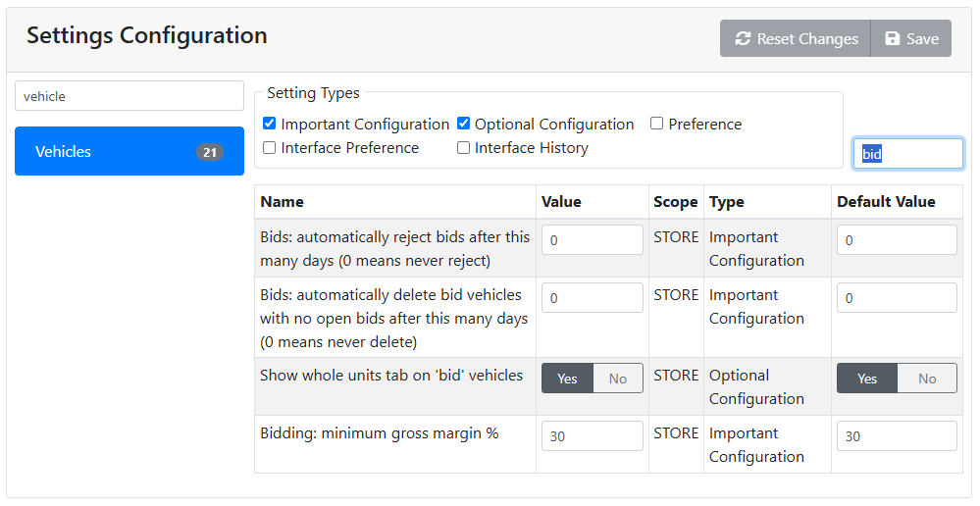
Task: Click the Save floppy disk icon
Action: click(x=892, y=39)
